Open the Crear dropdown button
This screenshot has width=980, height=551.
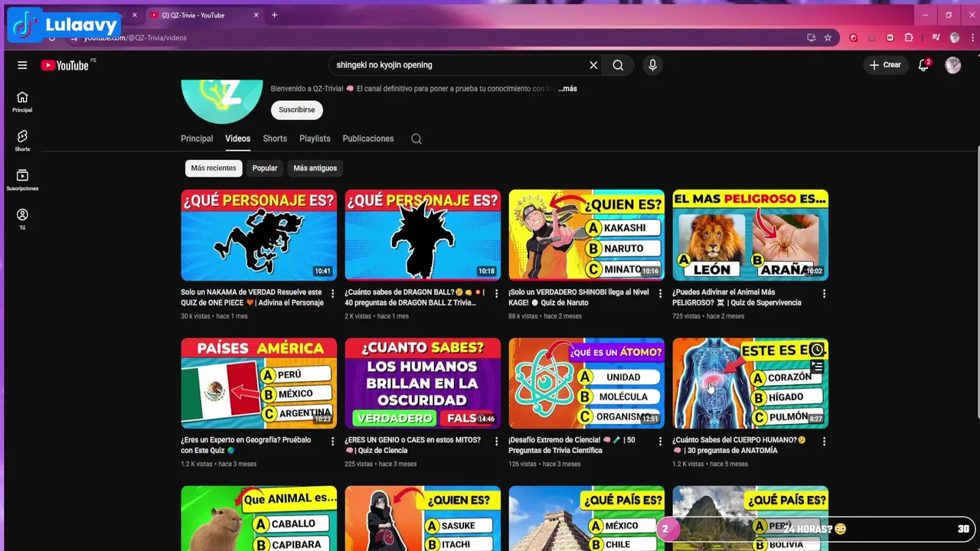tap(886, 65)
